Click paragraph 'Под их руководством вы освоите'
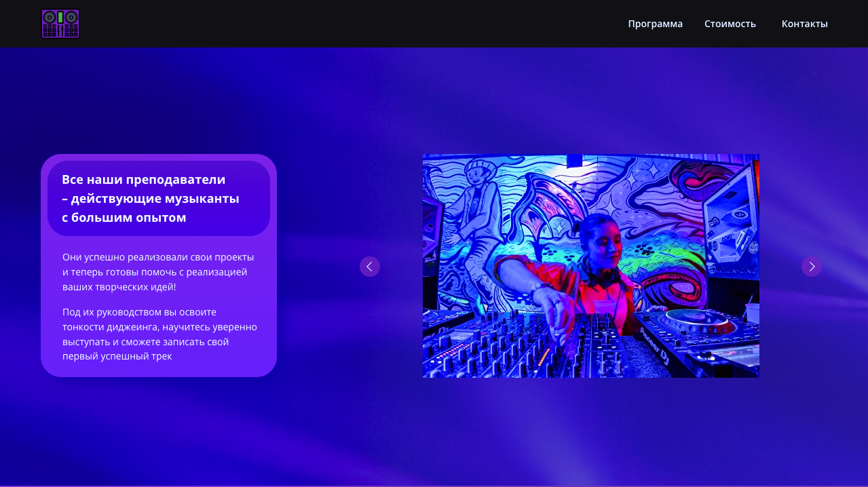The height and width of the screenshot is (487, 868). point(159,334)
